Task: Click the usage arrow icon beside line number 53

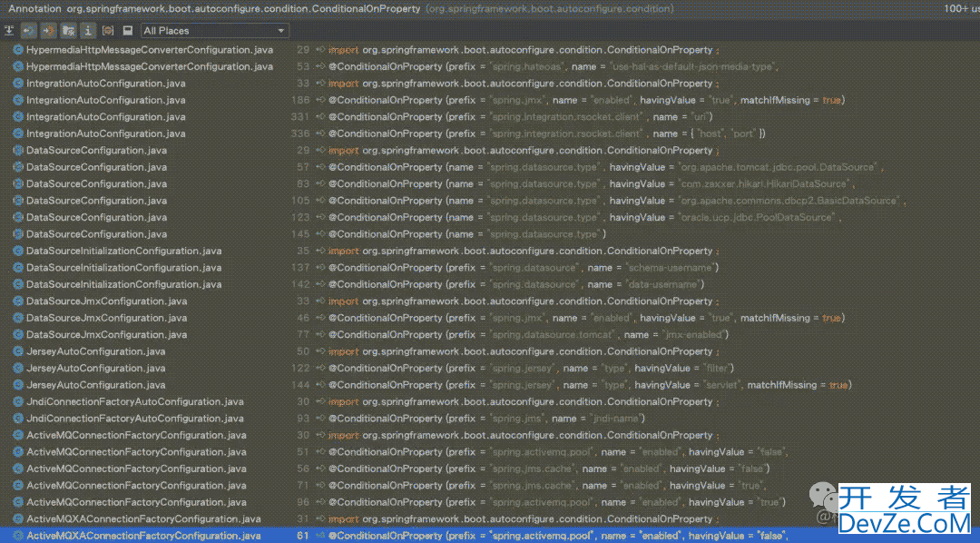Action: click(320, 66)
